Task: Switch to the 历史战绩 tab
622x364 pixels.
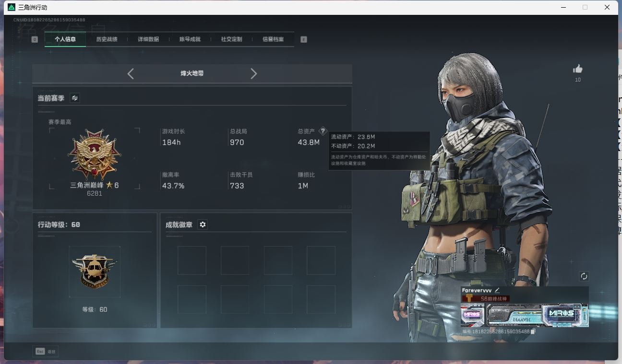Action: [x=107, y=39]
